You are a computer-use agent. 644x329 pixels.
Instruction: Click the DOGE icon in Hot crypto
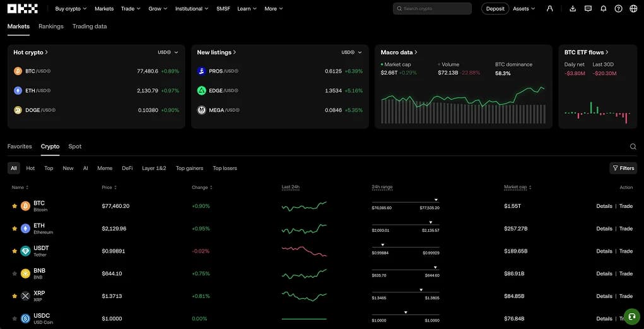pyautogui.click(x=18, y=111)
